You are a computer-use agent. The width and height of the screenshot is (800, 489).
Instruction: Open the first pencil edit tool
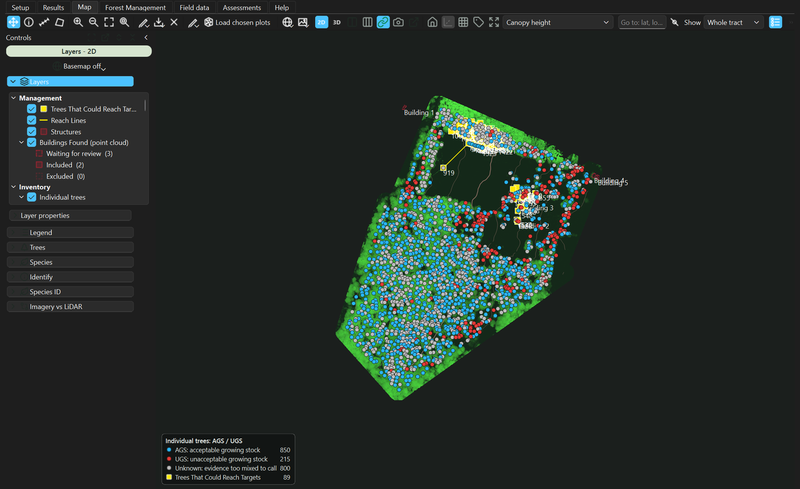pyautogui.click(x=143, y=22)
